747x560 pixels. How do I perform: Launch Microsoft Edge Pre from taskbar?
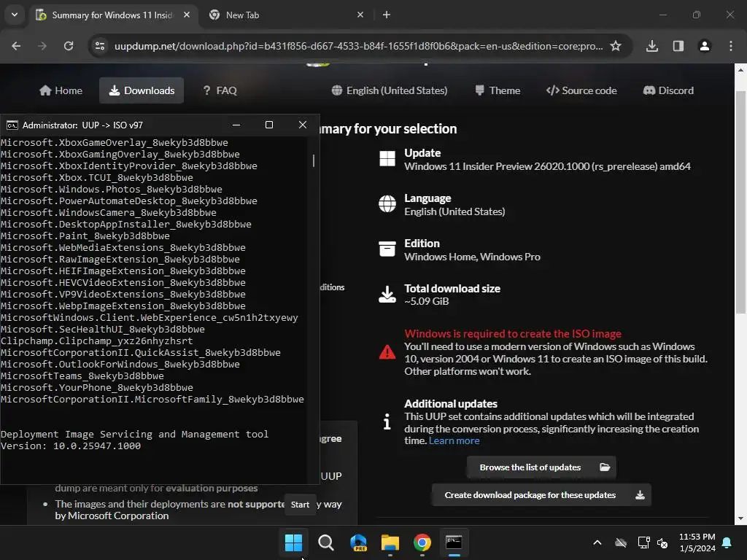pos(357,542)
